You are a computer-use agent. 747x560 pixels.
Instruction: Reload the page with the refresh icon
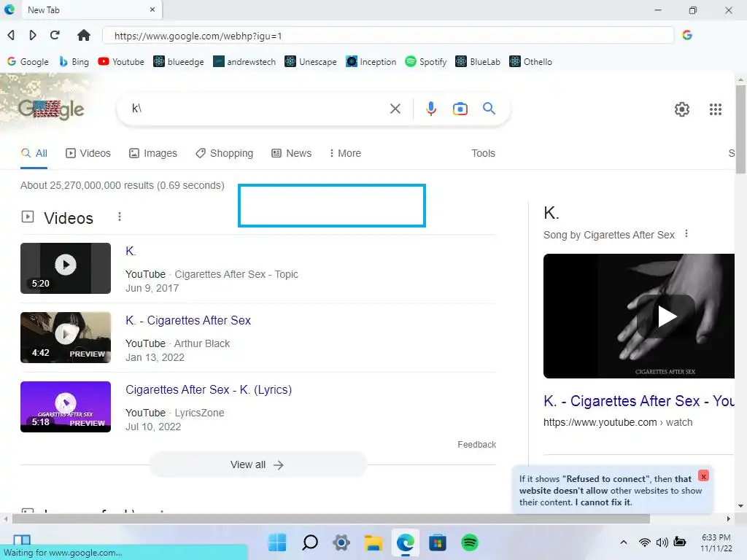click(55, 35)
